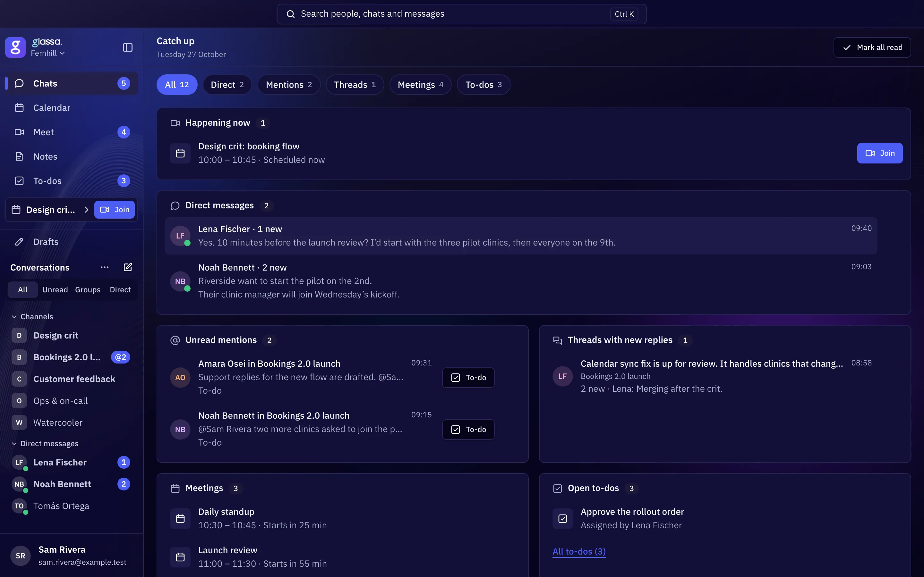Collapse the Channels section
This screenshot has height=577, width=924.
(x=32, y=316)
